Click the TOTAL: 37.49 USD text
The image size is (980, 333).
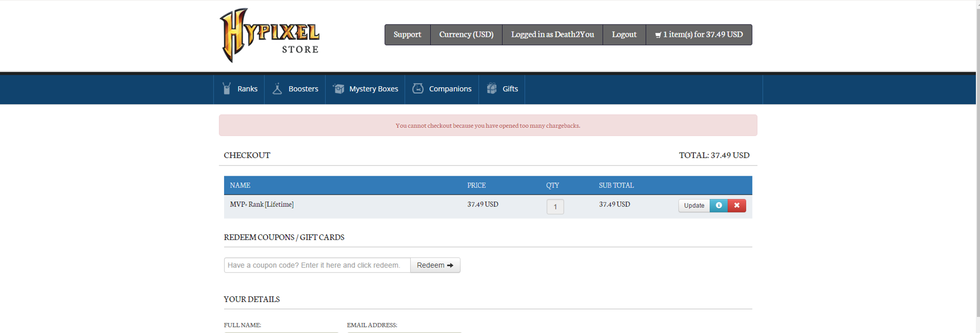[714, 155]
